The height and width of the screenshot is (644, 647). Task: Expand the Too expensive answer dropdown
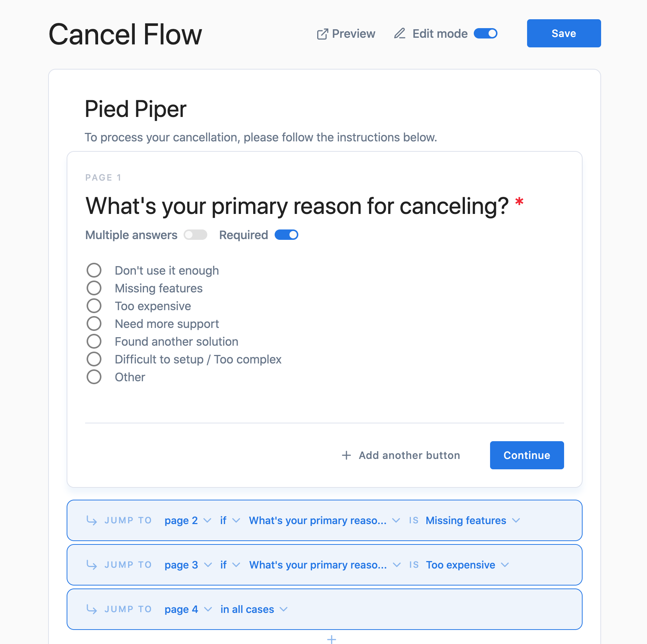(467, 565)
